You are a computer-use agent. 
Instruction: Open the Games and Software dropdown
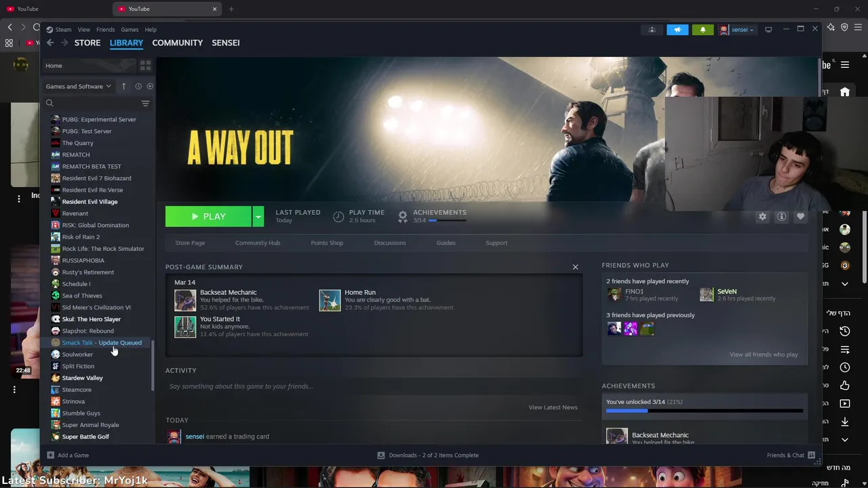point(78,86)
